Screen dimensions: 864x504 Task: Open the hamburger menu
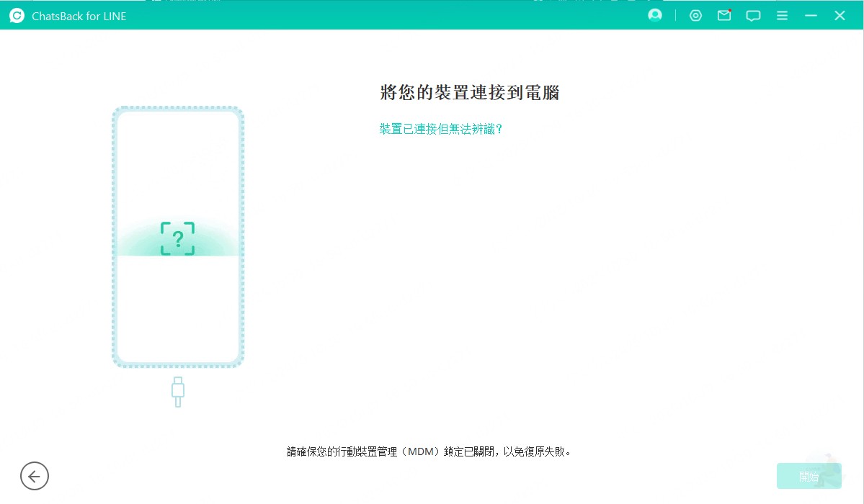pyautogui.click(x=782, y=16)
